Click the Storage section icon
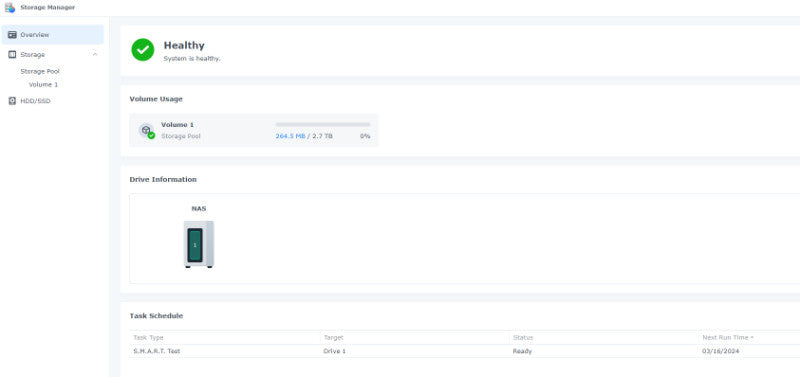The image size is (800, 377). (x=12, y=55)
